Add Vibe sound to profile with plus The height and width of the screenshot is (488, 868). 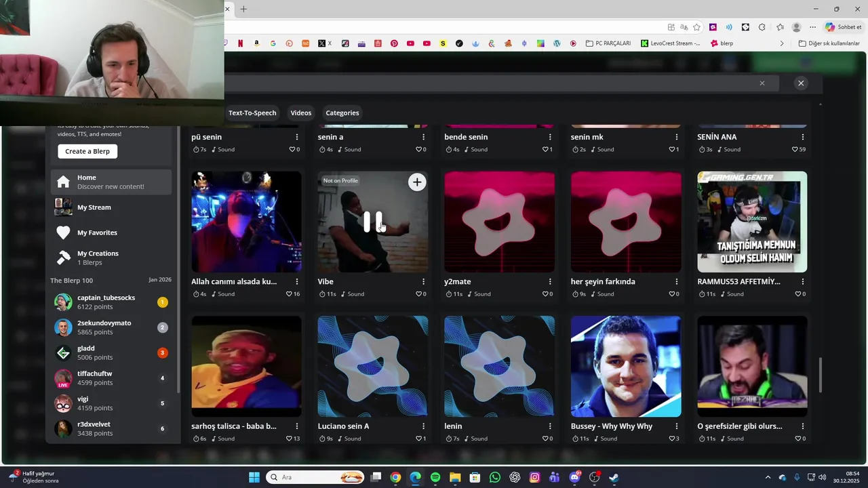click(x=417, y=182)
